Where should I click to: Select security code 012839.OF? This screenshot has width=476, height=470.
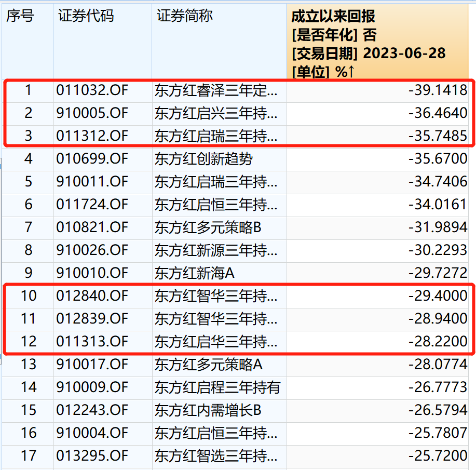tap(92, 319)
